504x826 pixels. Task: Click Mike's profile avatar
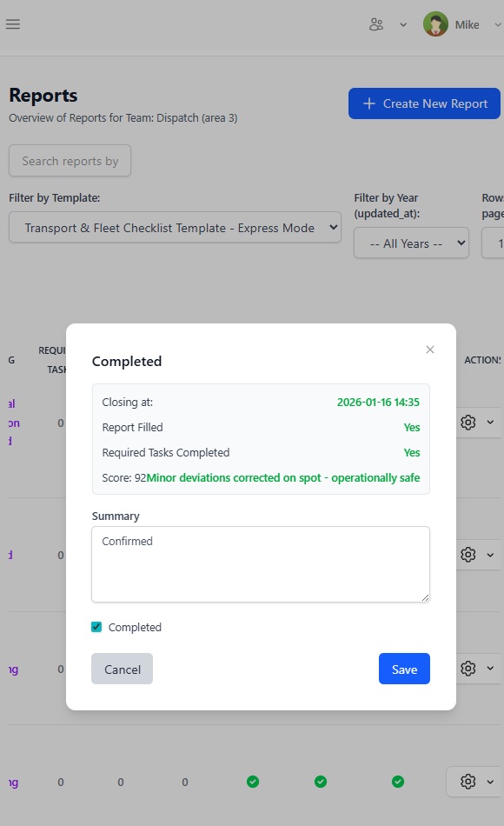point(435,24)
